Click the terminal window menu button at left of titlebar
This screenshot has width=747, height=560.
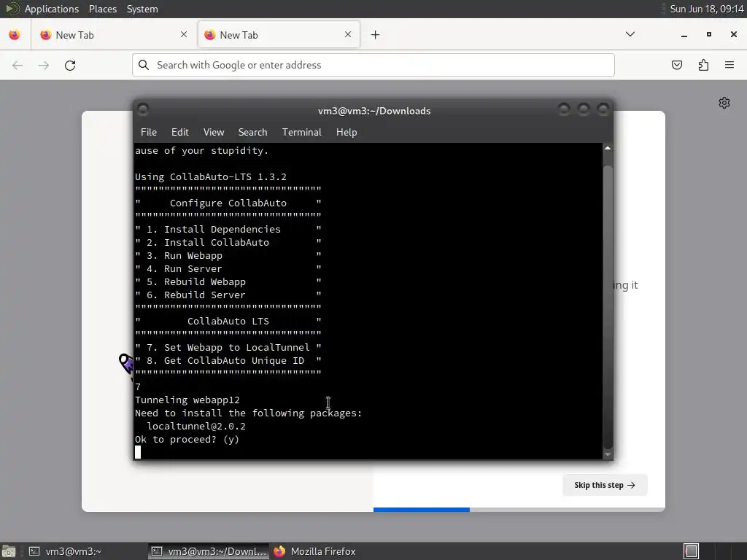pos(143,110)
